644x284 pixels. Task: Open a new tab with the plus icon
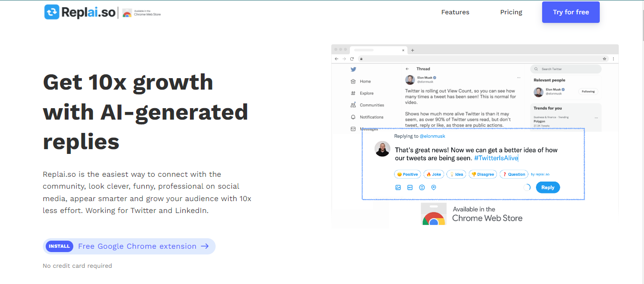pyautogui.click(x=413, y=50)
